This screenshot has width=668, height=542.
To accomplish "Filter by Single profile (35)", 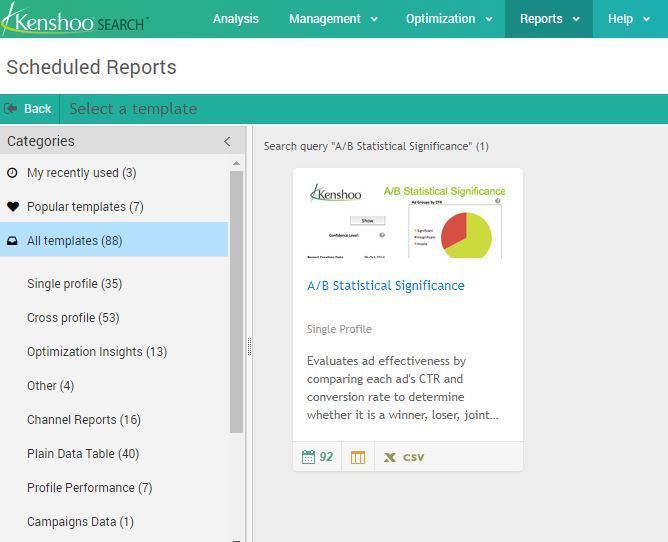I will click(x=75, y=284).
